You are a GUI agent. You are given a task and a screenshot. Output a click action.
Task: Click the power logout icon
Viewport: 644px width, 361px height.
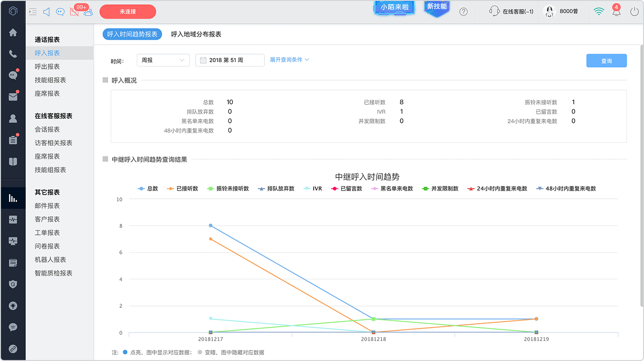634,12
